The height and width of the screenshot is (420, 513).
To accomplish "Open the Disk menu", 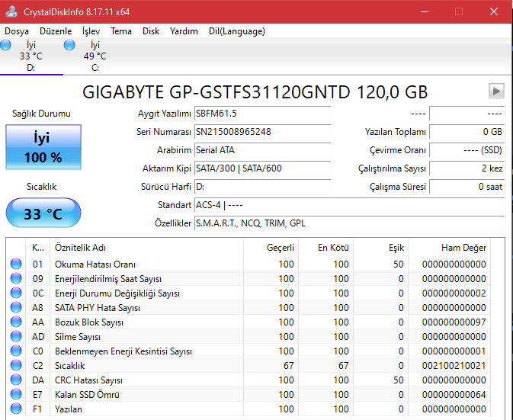I will (151, 31).
